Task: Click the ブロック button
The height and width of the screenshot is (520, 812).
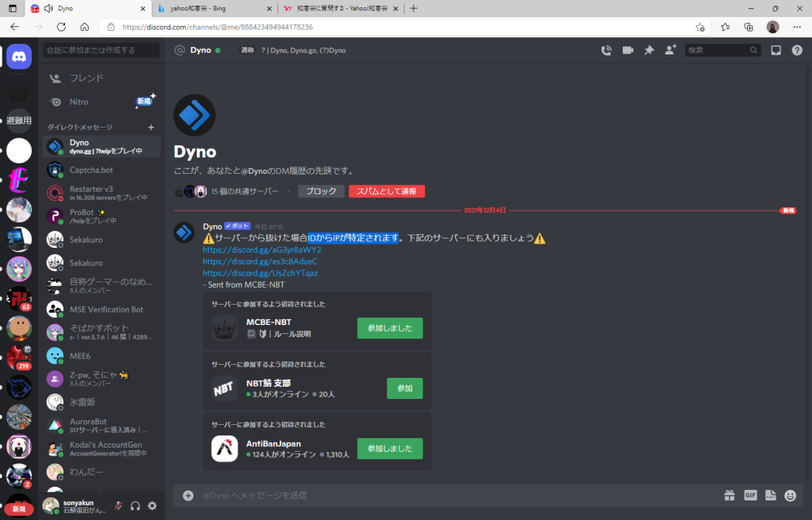Action: pyautogui.click(x=321, y=192)
